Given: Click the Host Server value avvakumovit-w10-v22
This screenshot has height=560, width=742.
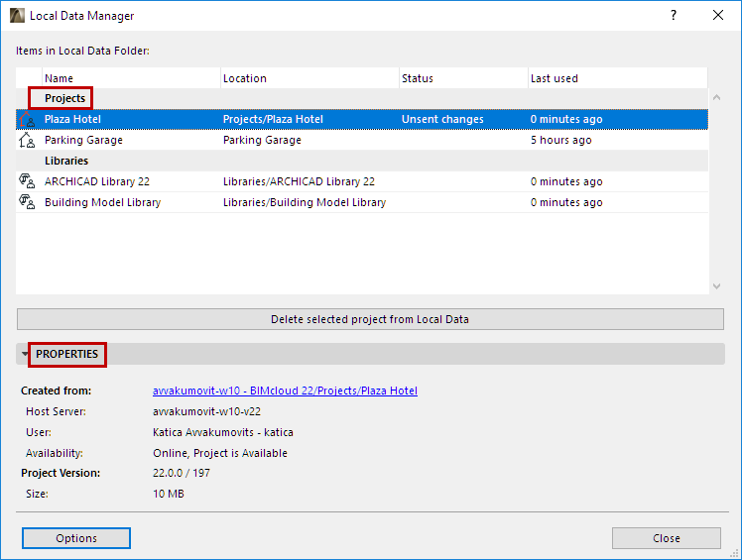Looking at the screenshot, I should pyautogui.click(x=206, y=411).
